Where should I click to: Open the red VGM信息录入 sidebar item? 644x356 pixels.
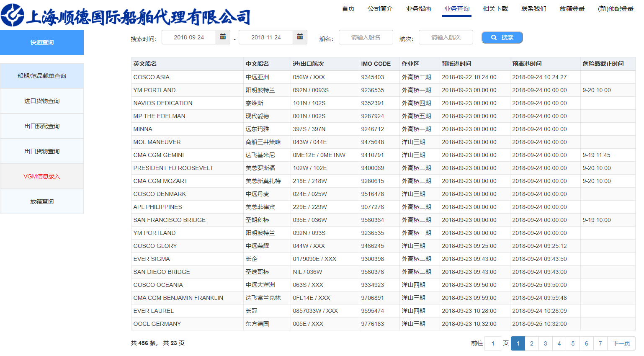[x=42, y=176]
